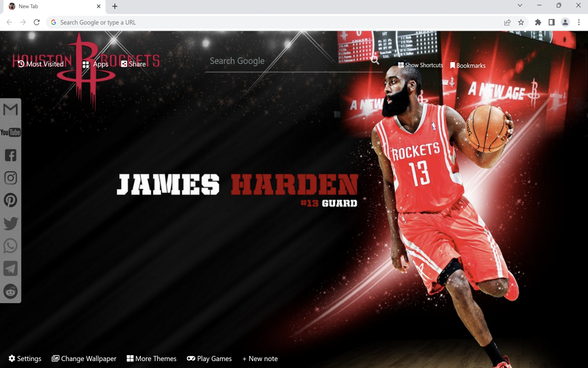Go back to previous page
The height and width of the screenshot is (368, 588).
click(x=9, y=22)
